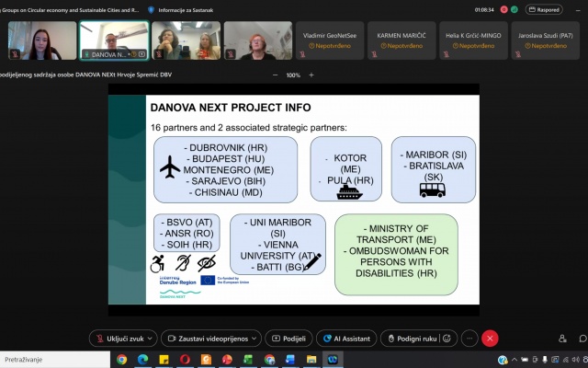Click muted mic icon on KARMEN MARIČIĆ tile
The width and height of the screenshot is (588, 368).
374,54
